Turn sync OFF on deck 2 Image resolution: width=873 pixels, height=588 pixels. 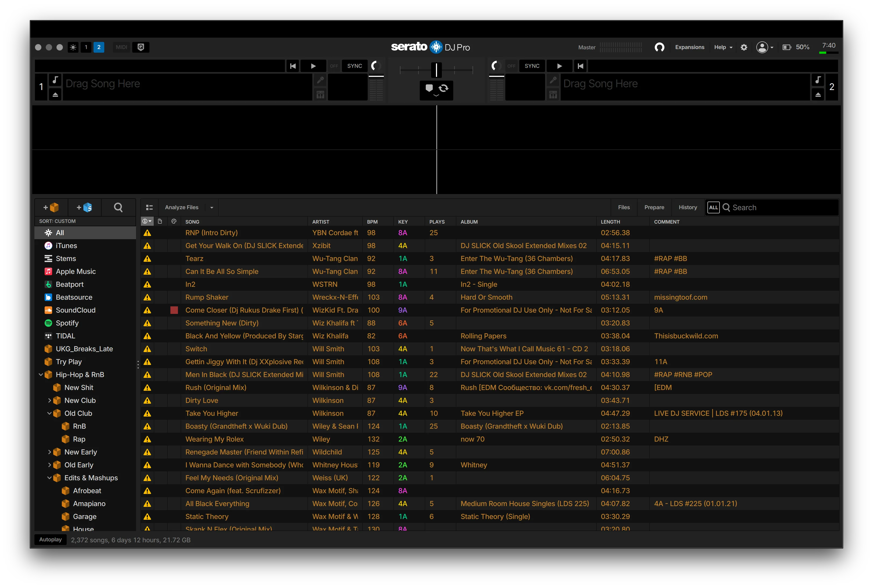(511, 66)
